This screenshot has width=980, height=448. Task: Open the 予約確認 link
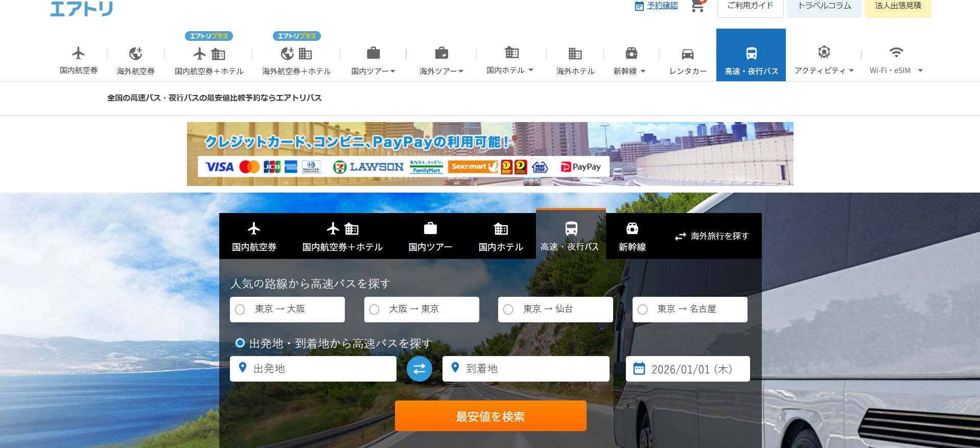tap(662, 6)
